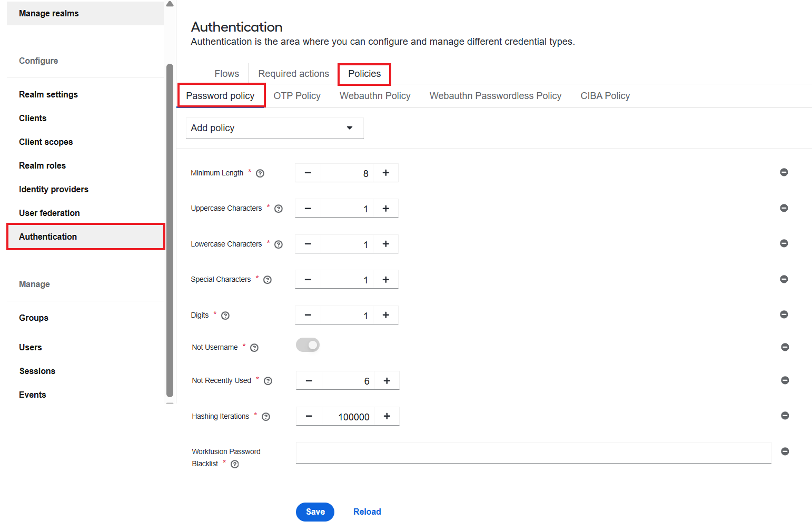Open help for Minimum Length

(260, 173)
